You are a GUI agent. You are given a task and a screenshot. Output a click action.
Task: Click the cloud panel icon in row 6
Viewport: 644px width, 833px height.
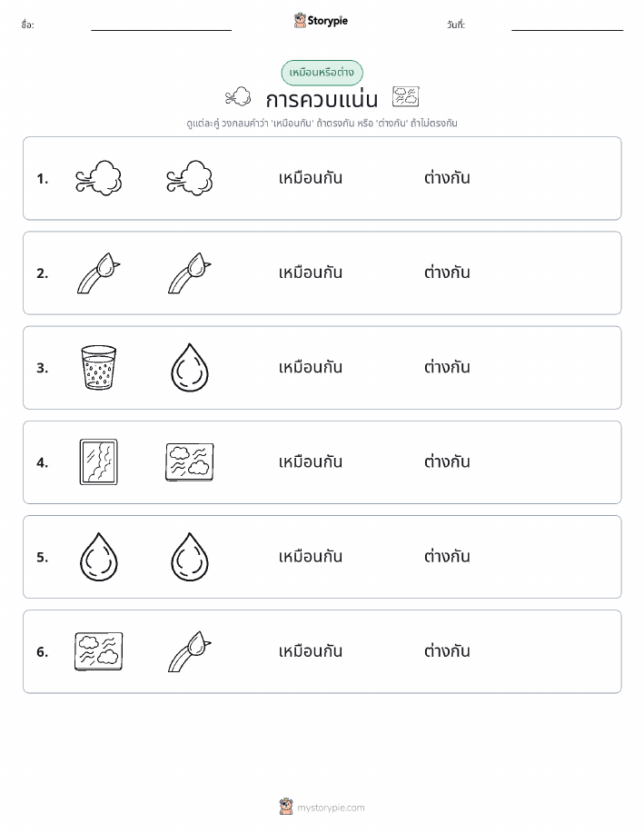coord(99,651)
